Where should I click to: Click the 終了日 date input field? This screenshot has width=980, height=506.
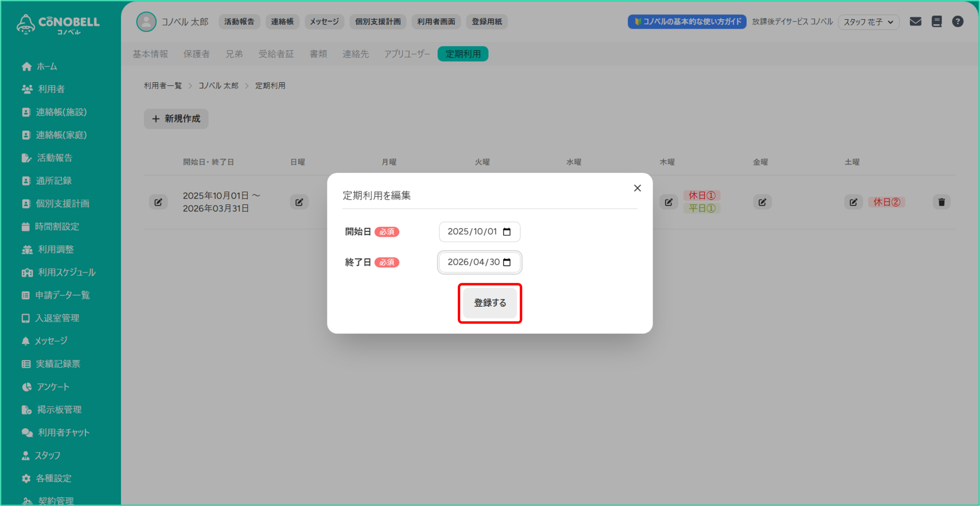tap(473, 262)
